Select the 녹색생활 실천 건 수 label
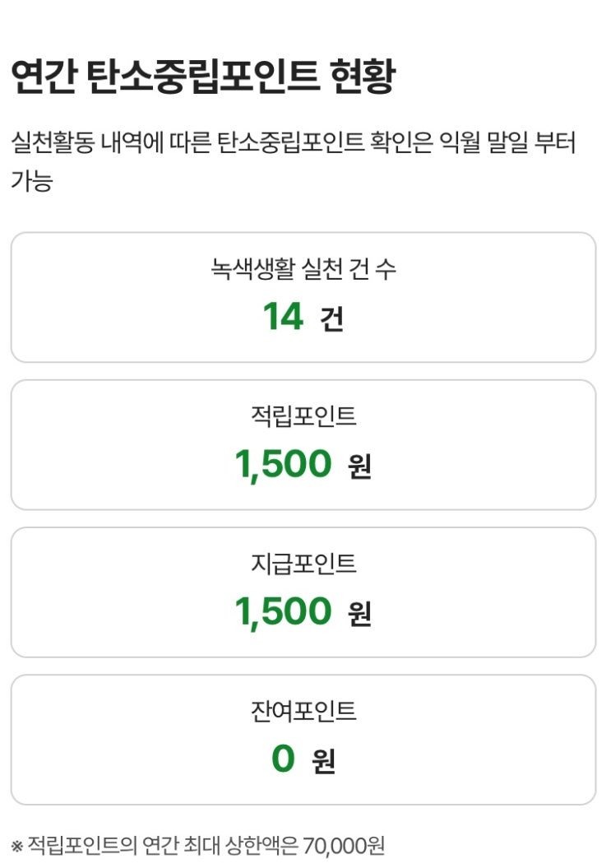This screenshot has width=611, height=868. (303, 269)
